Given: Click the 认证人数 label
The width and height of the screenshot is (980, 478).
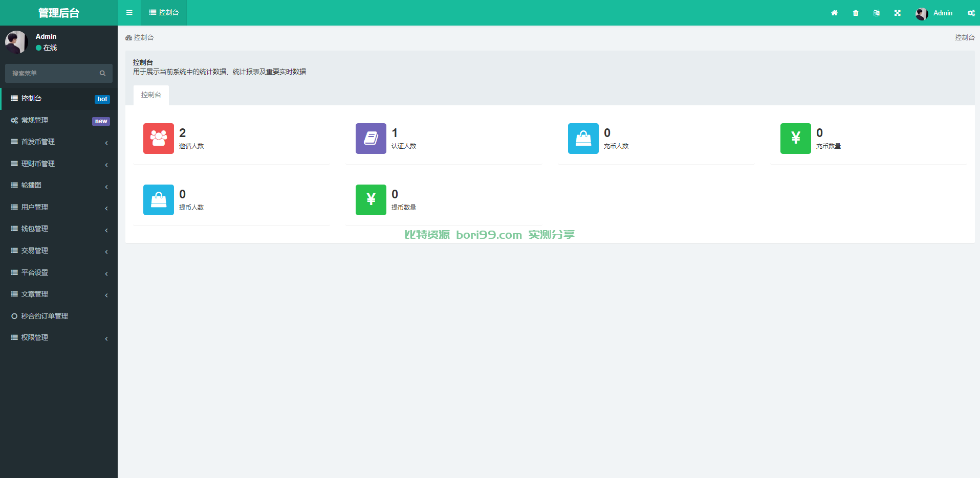Looking at the screenshot, I should tap(404, 146).
